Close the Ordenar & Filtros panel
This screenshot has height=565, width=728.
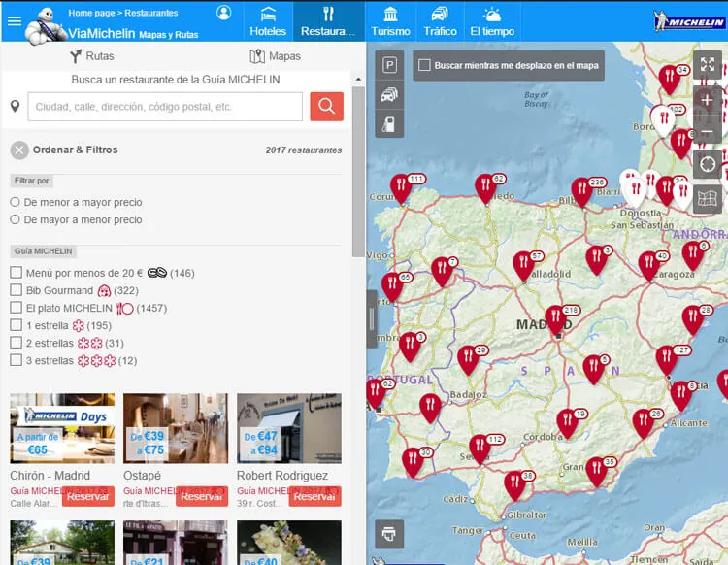click(19, 150)
